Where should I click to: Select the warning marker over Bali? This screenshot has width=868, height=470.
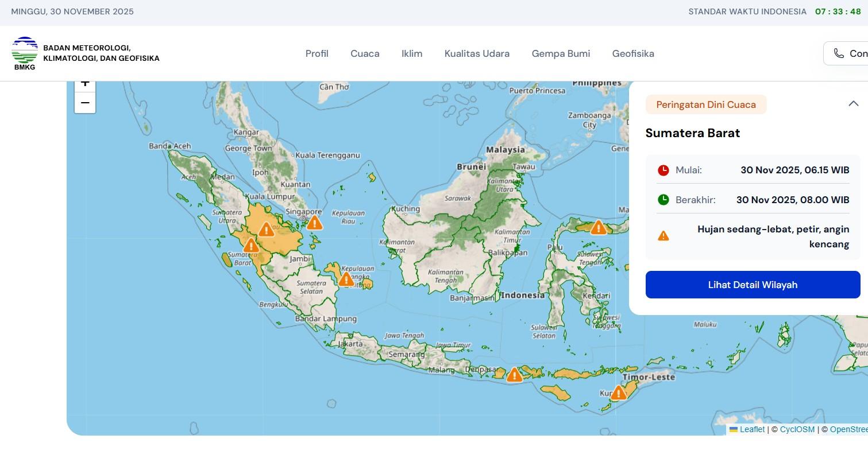click(x=514, y=374)
